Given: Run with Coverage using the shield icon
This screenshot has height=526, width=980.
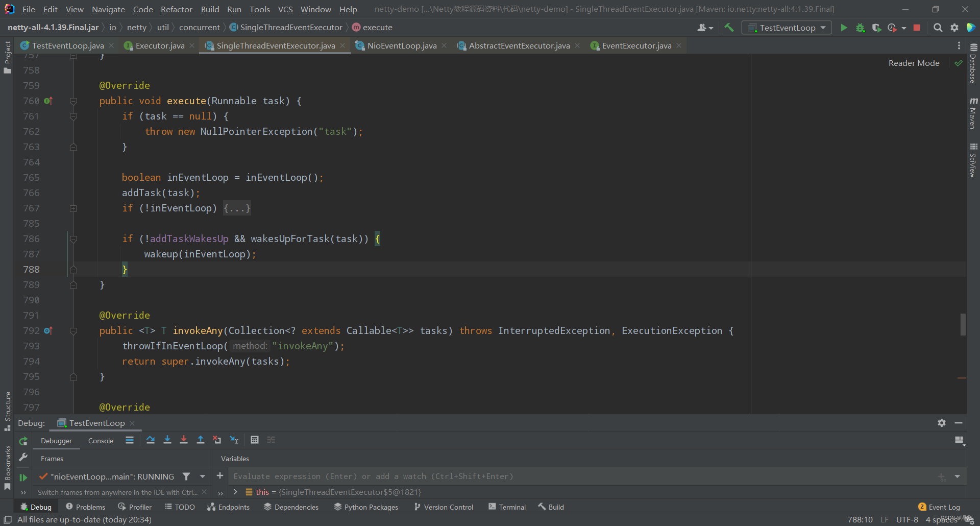Looking at the screenshot, I should tap(876, 28).
